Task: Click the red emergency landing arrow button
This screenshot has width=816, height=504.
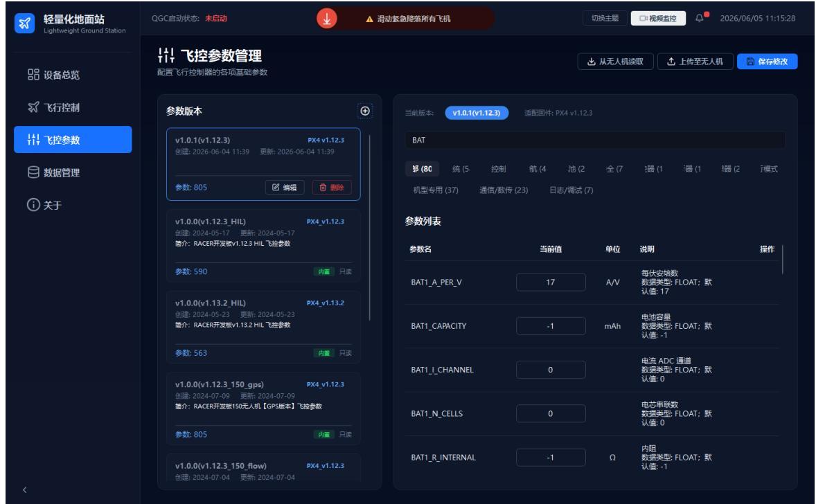Action: [327, 19]
